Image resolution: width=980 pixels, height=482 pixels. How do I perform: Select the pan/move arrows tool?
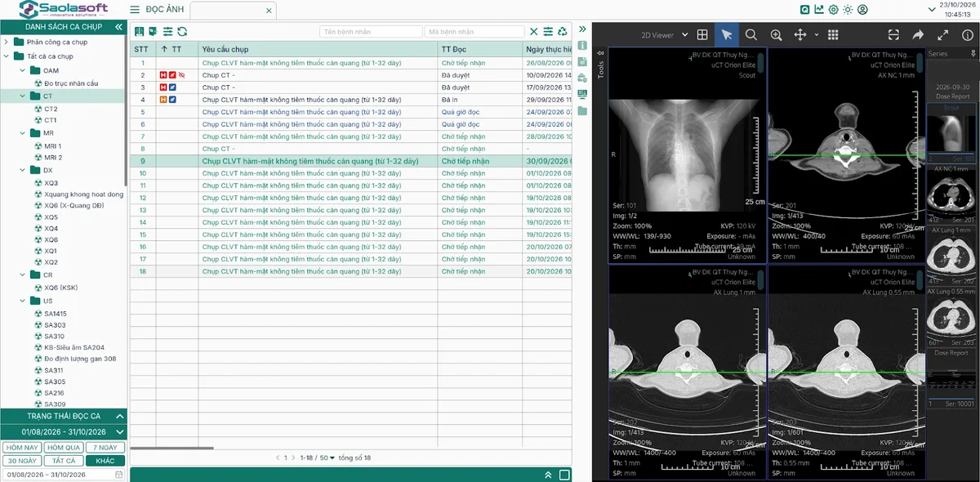point(800,35)
